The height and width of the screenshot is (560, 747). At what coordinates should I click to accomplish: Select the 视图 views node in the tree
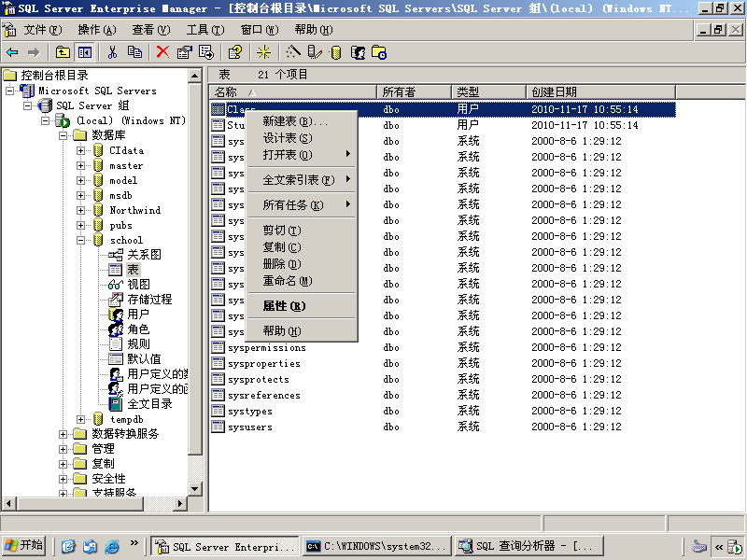click(x=138, y=285)
